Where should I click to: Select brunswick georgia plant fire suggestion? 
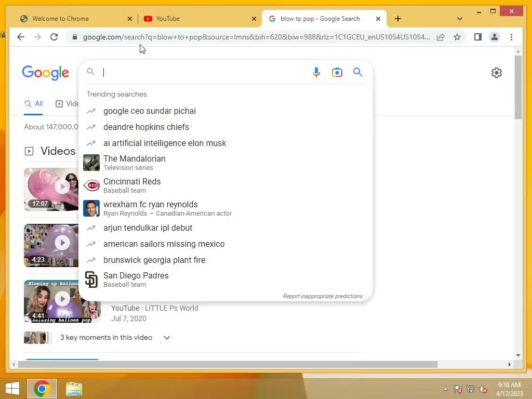tap(225, 260)
